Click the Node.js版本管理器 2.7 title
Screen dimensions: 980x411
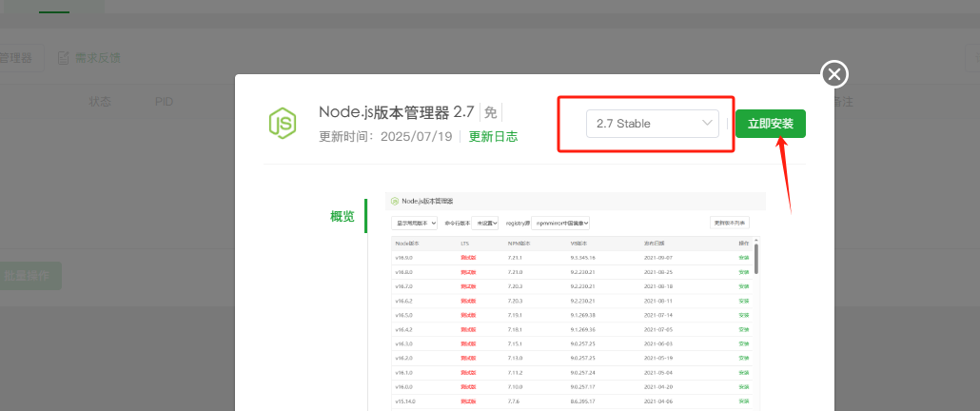pos(396,111)
